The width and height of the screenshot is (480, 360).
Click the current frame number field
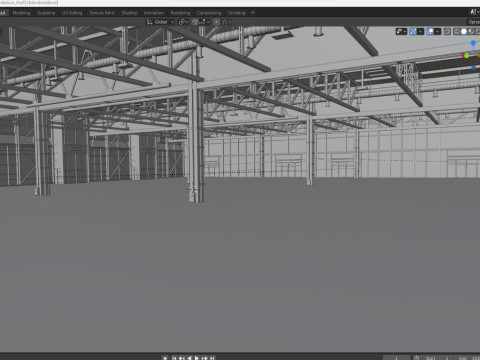(397, 358)
